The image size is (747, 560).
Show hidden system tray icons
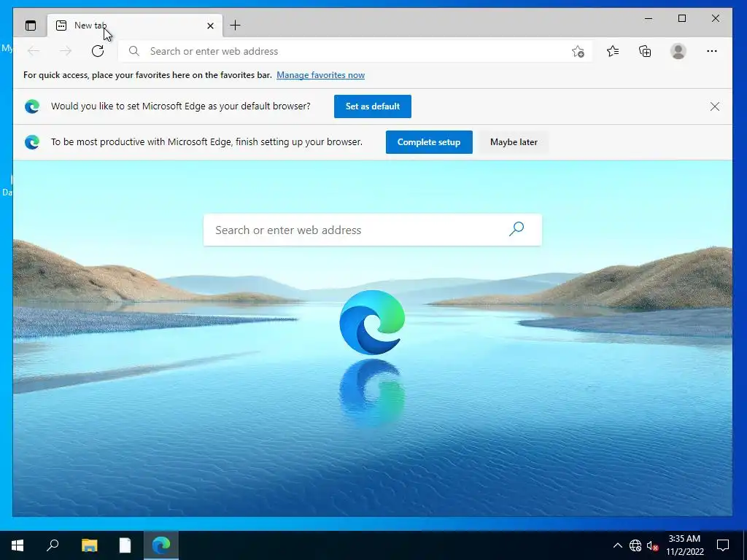pyautogui.click(x=617, y=545)
